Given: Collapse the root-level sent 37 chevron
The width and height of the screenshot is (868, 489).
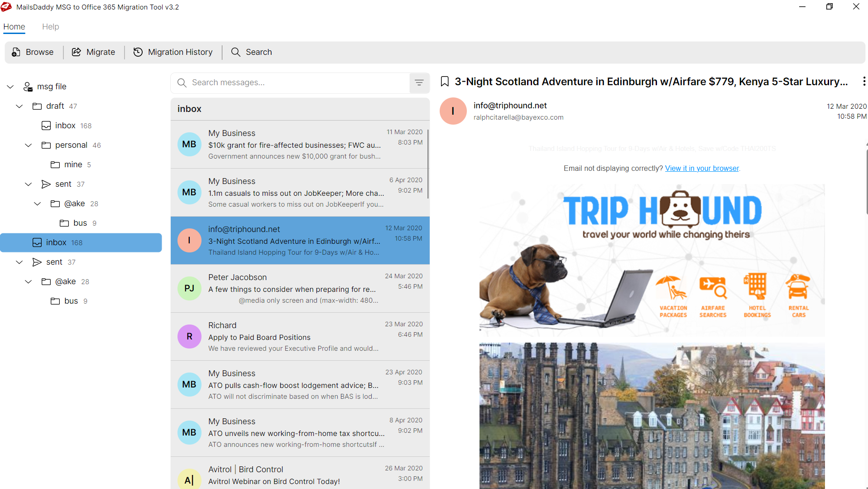Looking at the screenshot, I should (x=19, y=262).
